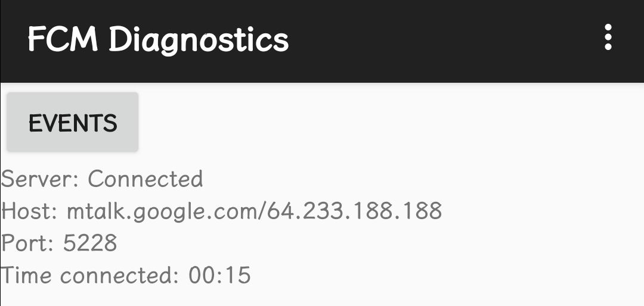The image size is (644, 306).
Task: Click the word "Diagnostics" in the title
Action: [199, 39]
